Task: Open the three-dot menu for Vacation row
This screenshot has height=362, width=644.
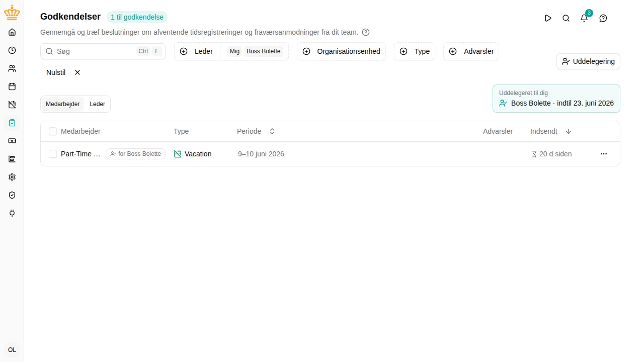Action: pyautogui.click(x=604, y=154)
